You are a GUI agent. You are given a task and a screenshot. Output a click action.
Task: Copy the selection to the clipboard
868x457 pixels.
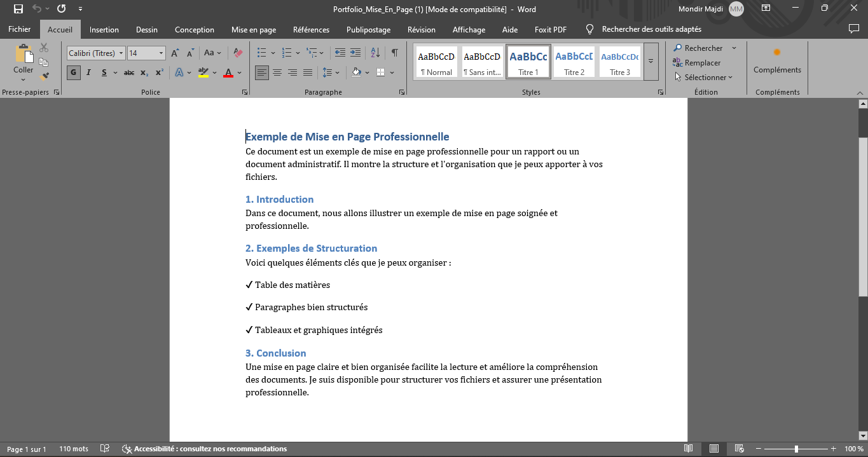(x=44, y=62)
